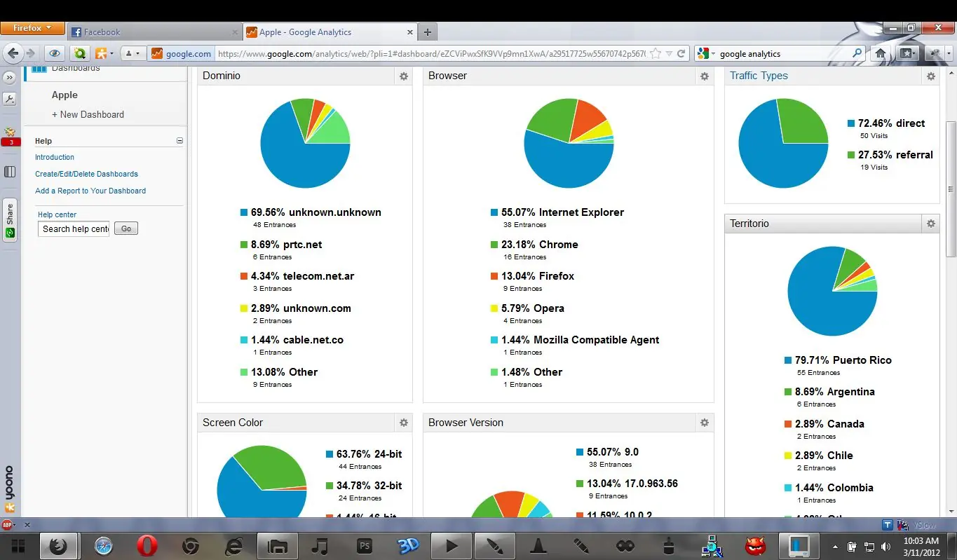
Task: Open the Windows Start button
Action: click(x=18, y=546)
